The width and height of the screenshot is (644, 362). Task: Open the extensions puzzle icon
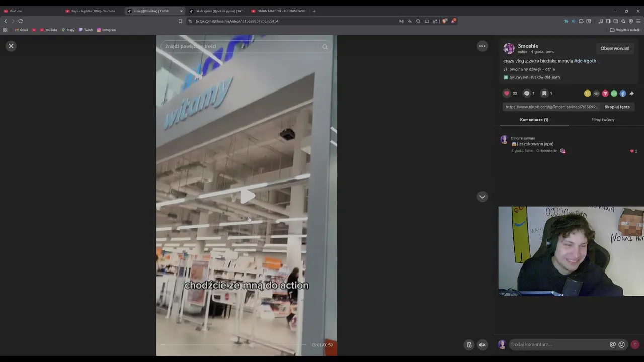point(581,21)
